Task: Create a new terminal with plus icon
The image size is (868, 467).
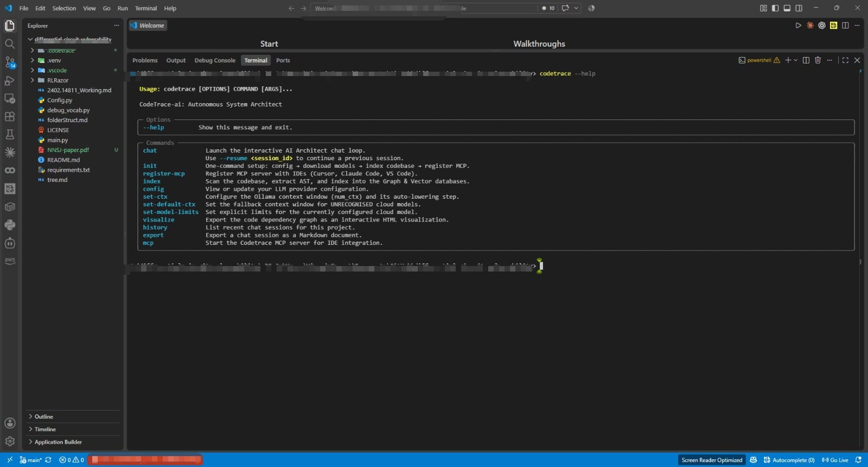Action: pyautogui.click(x=788, y=60)
